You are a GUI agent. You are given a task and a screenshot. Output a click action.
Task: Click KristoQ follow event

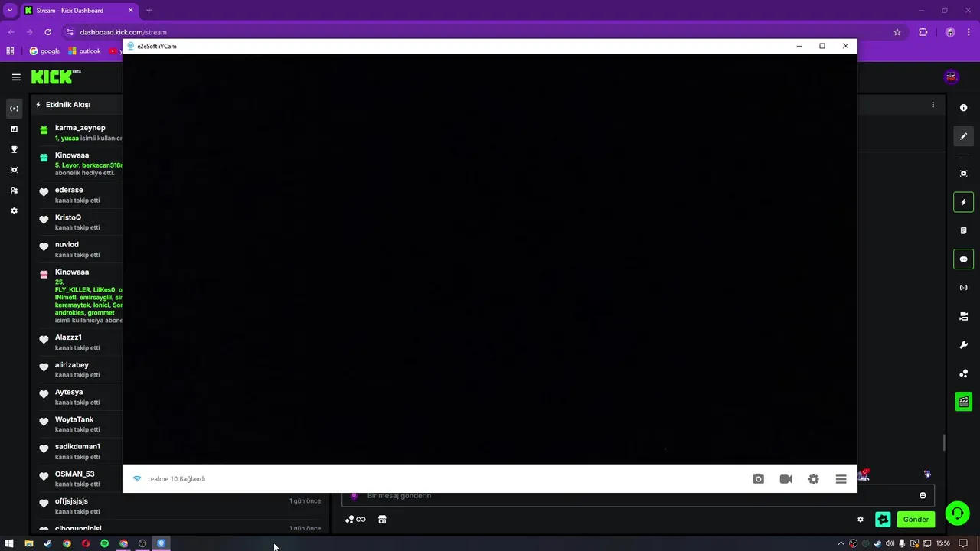[80, 222]
